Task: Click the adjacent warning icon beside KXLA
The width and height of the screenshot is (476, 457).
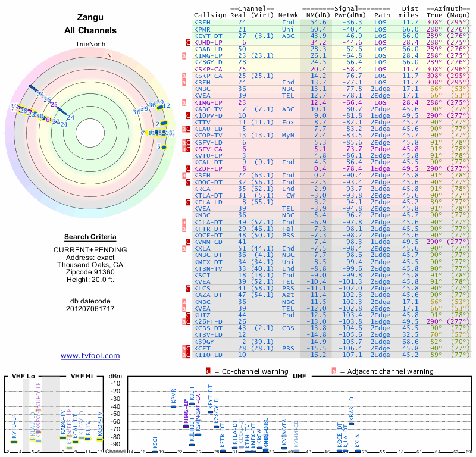Action: (184, 249)
